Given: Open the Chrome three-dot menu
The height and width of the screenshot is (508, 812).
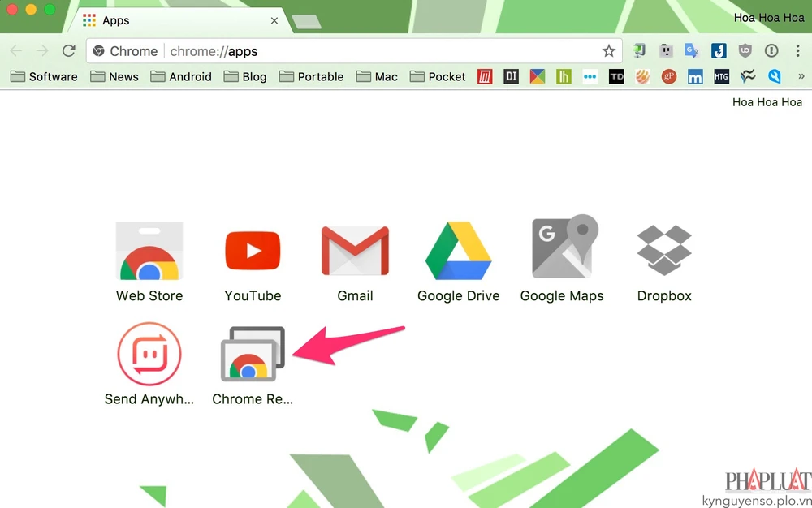Looking at the screenshot, I should coord(797,51).
